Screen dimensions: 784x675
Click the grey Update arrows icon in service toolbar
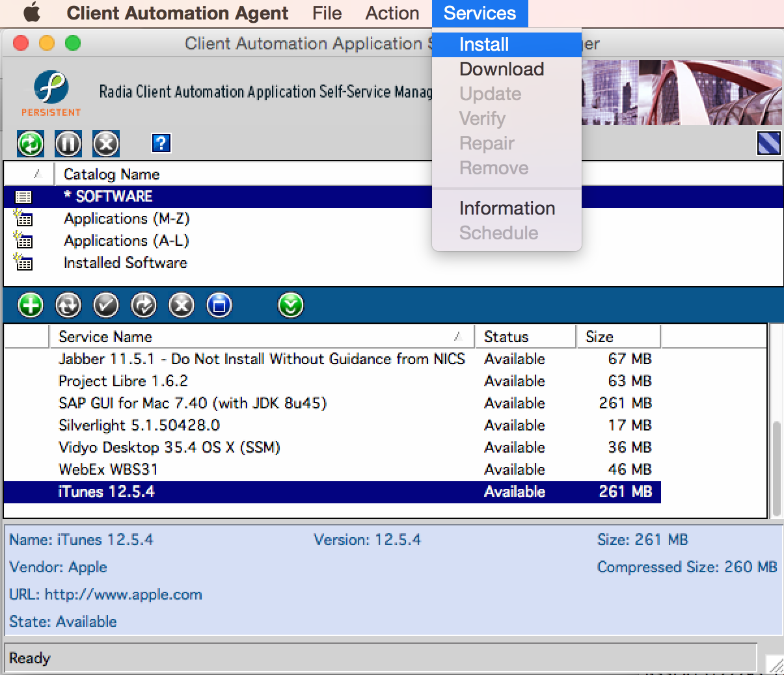[68, 305]
